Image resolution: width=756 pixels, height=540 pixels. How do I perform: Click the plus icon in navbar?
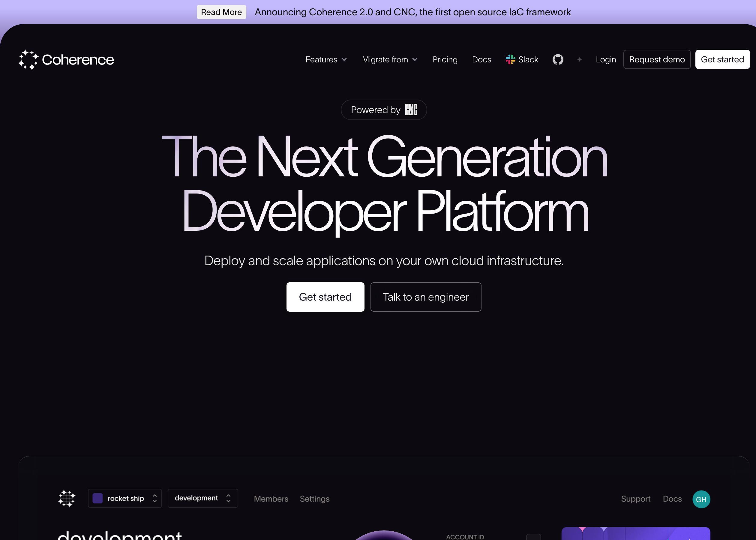[x=580, y=59]
